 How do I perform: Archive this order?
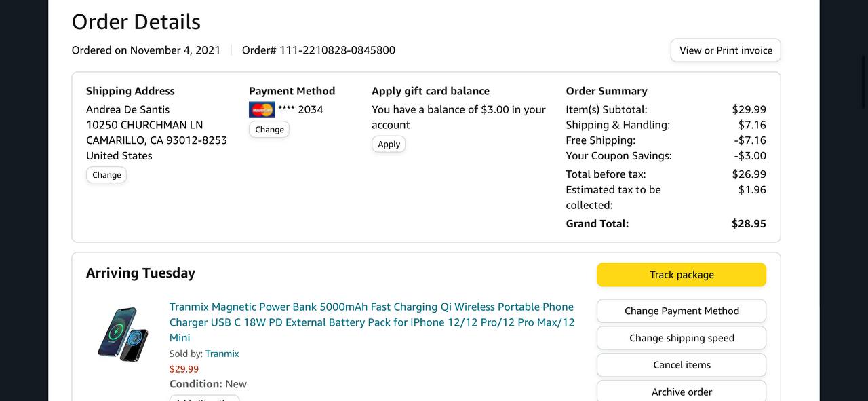681,392
